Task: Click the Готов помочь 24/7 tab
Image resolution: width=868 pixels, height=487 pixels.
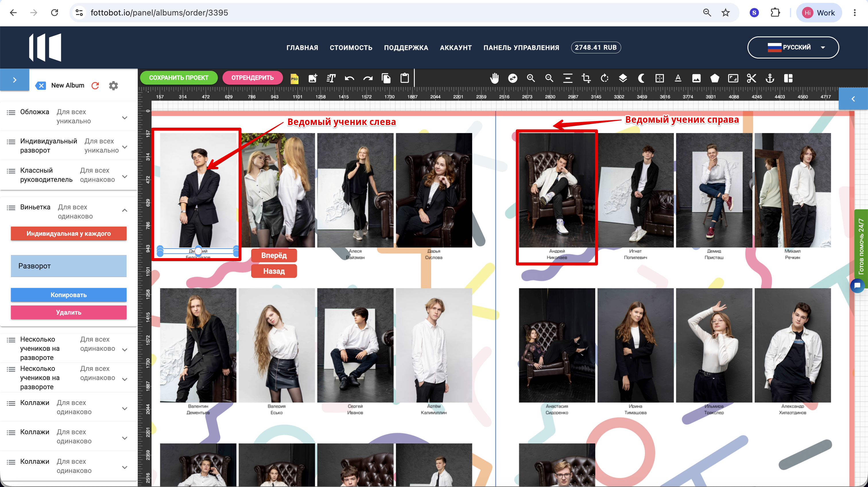Action: (861, 247)
